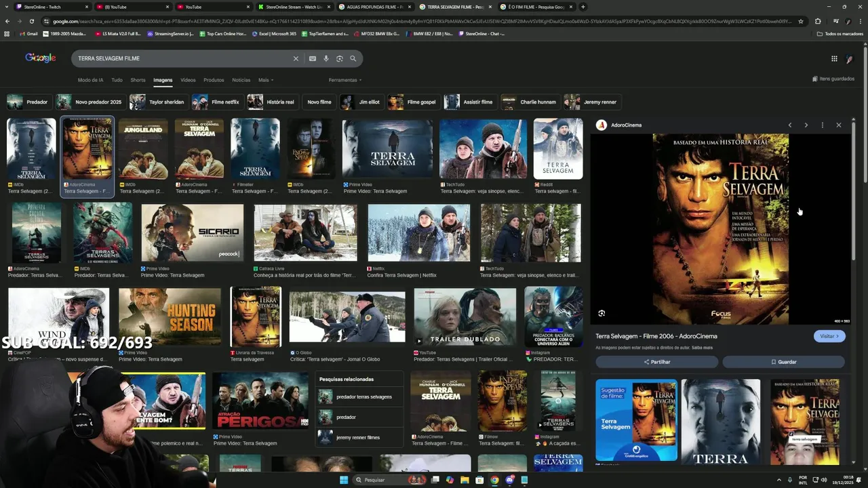Open the HUNTING SEASON image result
The image size is (868, 488).
[x=170, y=316]
